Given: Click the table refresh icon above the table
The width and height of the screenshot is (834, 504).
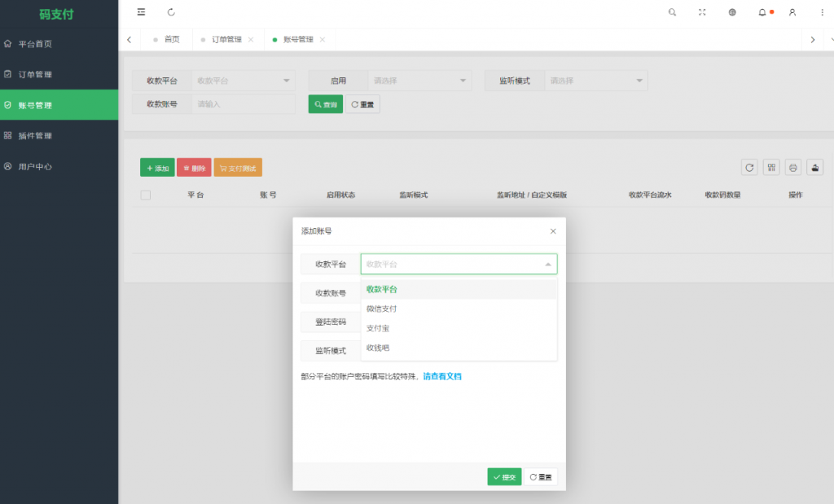Looking at the screenshot, I should click(749, 167).
